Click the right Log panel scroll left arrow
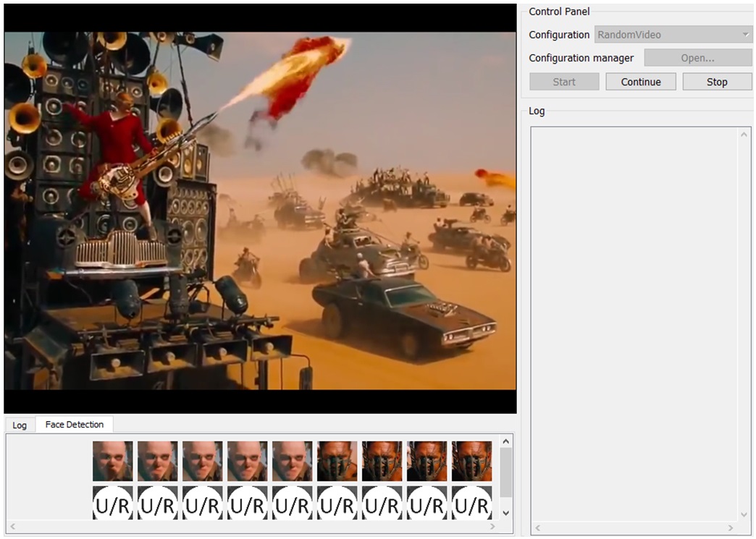Viewport: 756px width, 539px height. coord(537,527)
